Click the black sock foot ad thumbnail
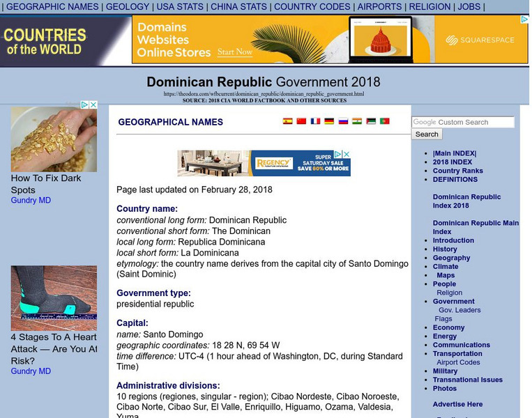This screenshot has width=532, height=418. 54,298
